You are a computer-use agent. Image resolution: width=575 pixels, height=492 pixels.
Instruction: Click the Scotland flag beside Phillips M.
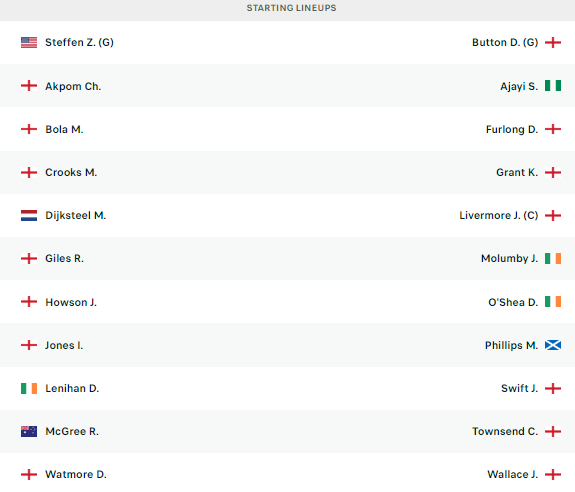pyautogui.click(x=553, y=345)
